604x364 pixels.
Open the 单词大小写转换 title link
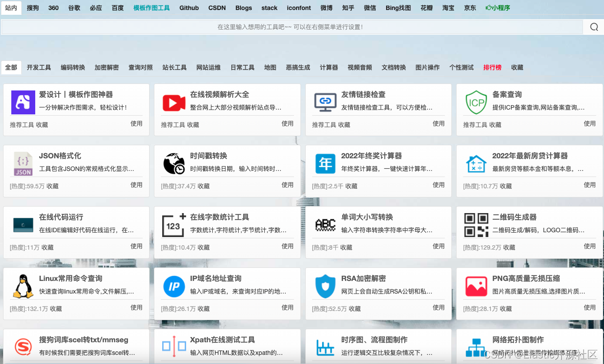tap(367, 217)
